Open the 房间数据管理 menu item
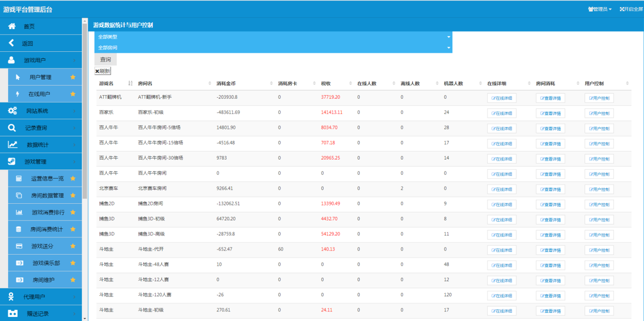 (x=47, y=195)
